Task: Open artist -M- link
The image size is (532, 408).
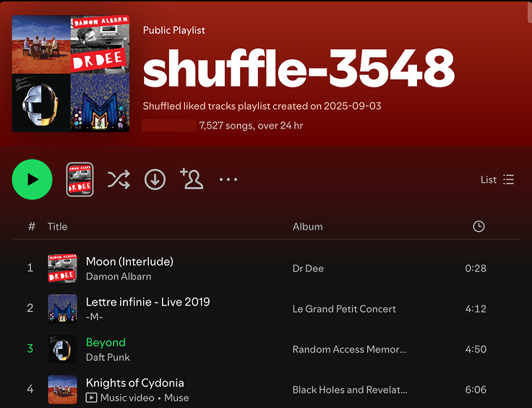Action: pos(94,317)
